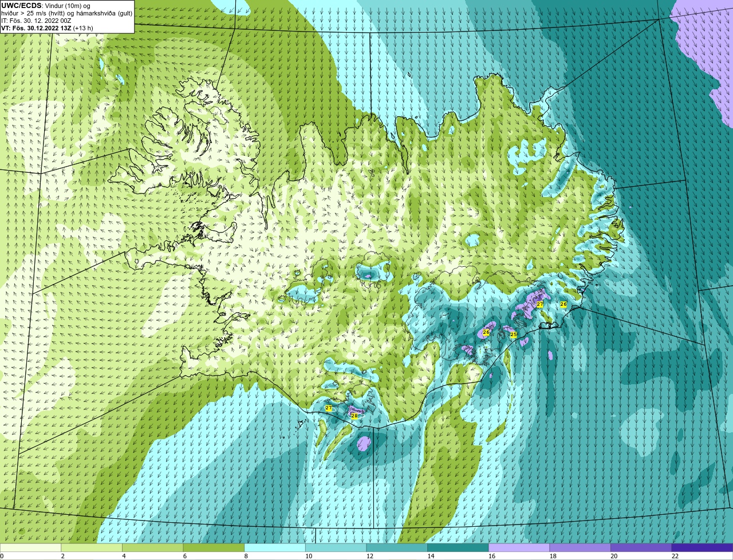Click the 0–2 m/s palest legend swatch
The image size is (733, 560).
tap(30, 547)
